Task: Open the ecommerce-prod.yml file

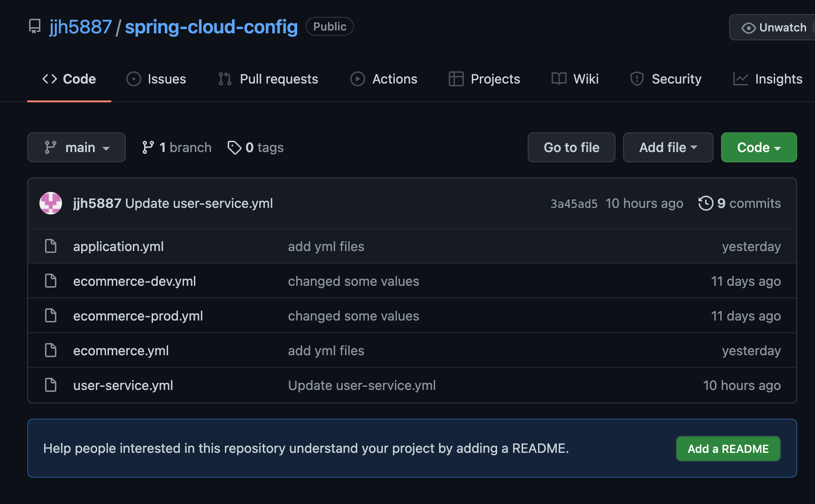Action: [138, 316]
